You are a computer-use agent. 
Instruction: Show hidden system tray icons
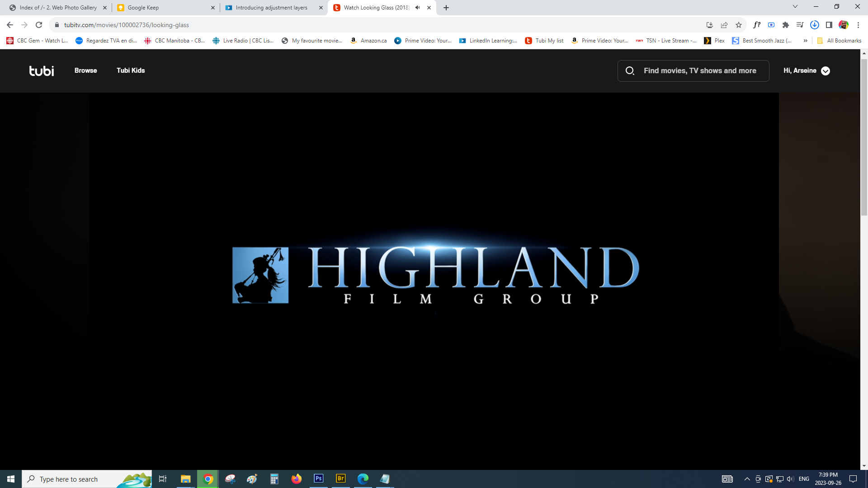(x=747, y=479)
